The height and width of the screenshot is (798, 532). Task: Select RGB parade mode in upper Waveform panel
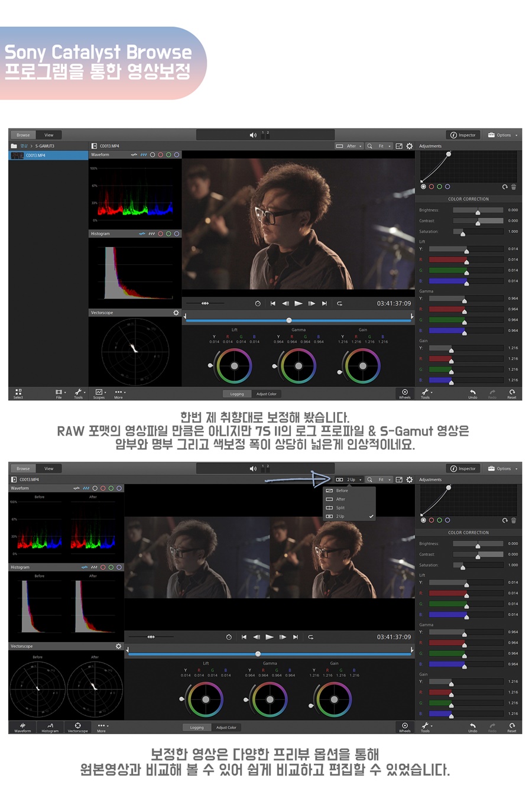point(144,155)
